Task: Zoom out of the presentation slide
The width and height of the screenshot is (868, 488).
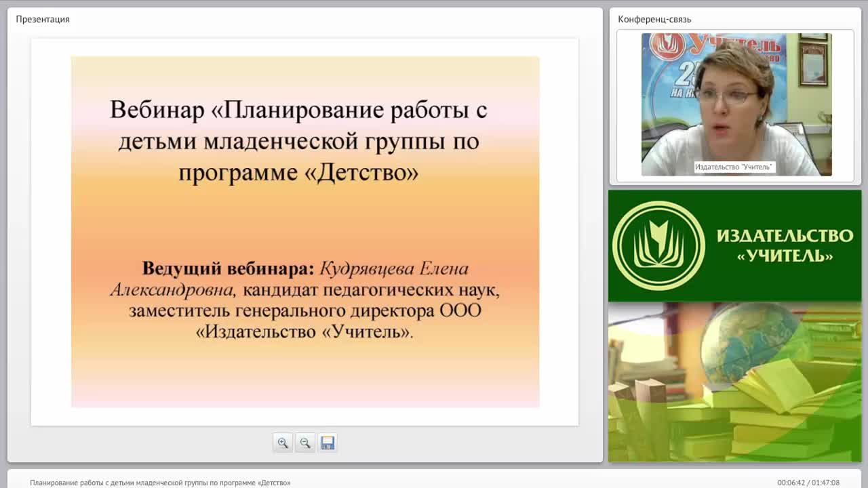Action: tap(305, 443)
